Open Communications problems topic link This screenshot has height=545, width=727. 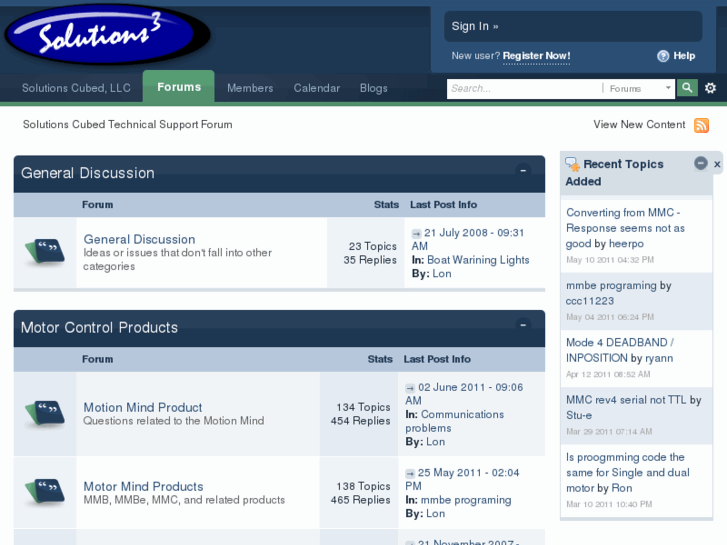tap(454, 421)
